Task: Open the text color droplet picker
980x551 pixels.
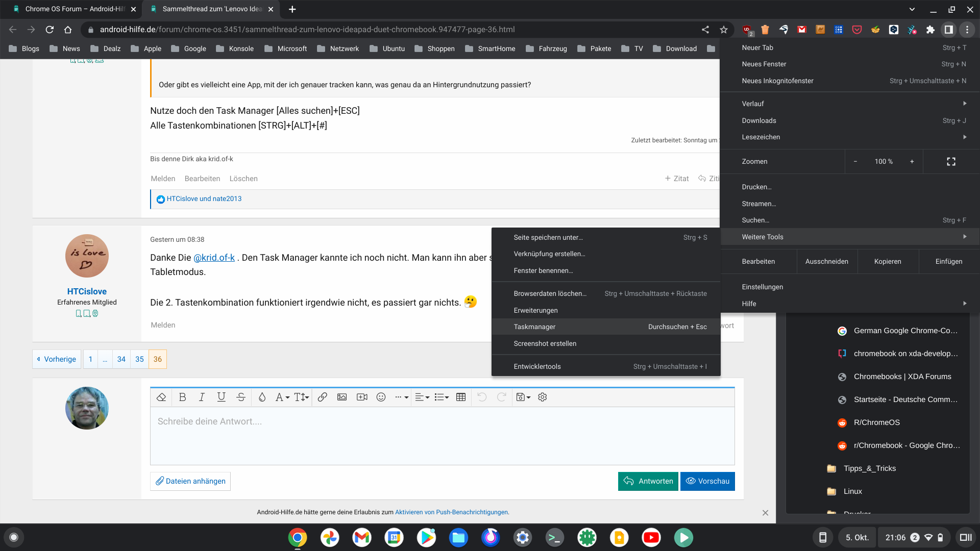Action: pos(262,397)
